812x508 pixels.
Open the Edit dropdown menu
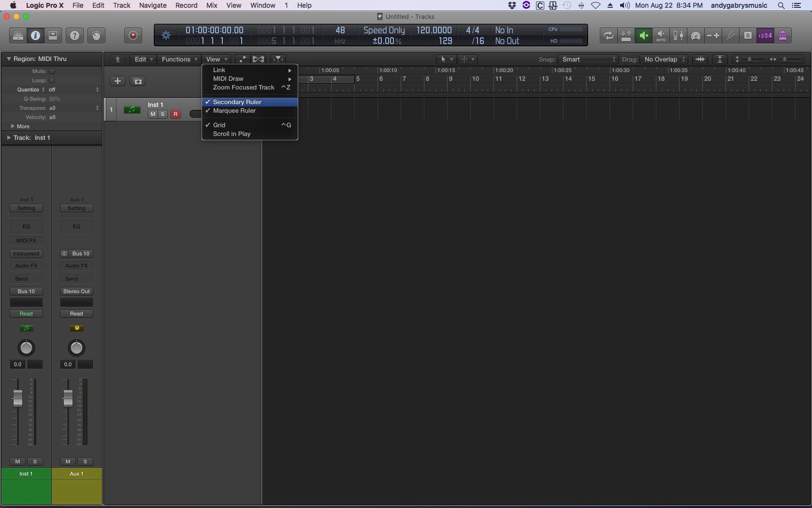[143, 59]
